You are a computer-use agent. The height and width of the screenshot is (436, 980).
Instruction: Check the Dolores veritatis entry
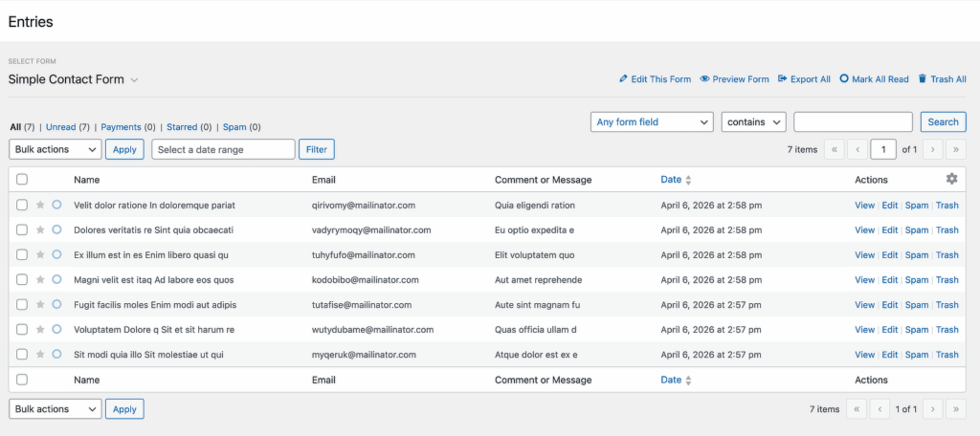(x=22, y=229)
